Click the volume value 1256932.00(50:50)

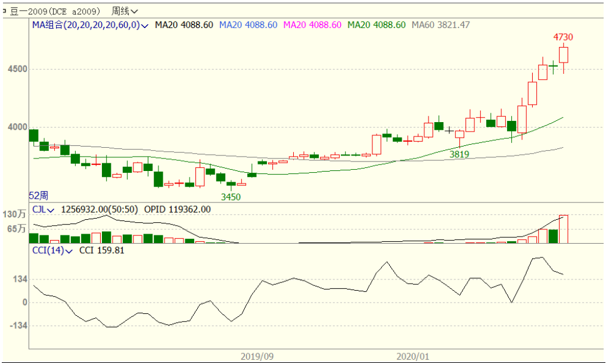coord(100,210)
